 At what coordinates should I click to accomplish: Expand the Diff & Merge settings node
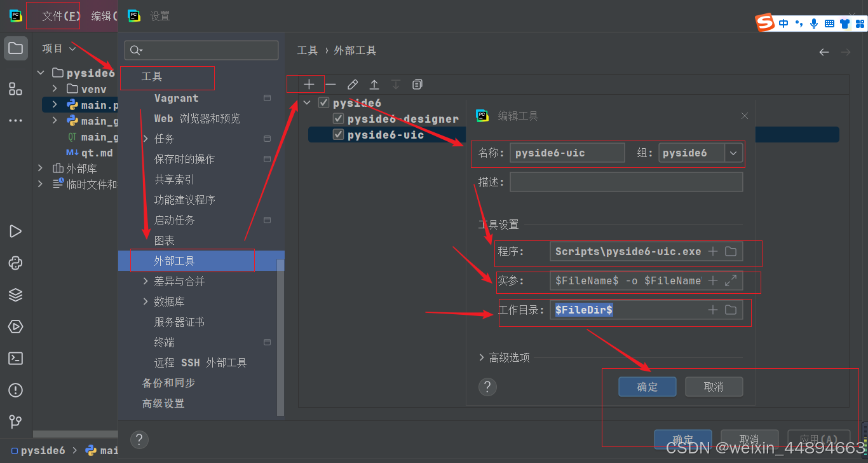pos(146,281)
